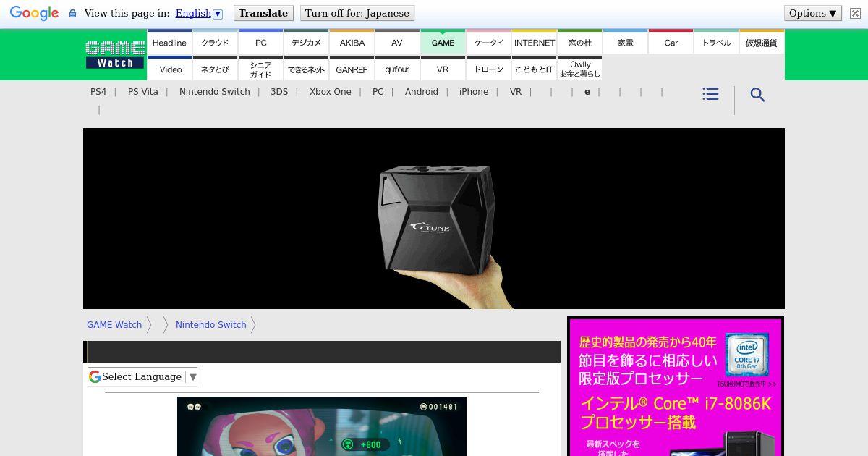868x456 pixels.
Task: Open the こどもとIT tab
Action: [534, 69]
